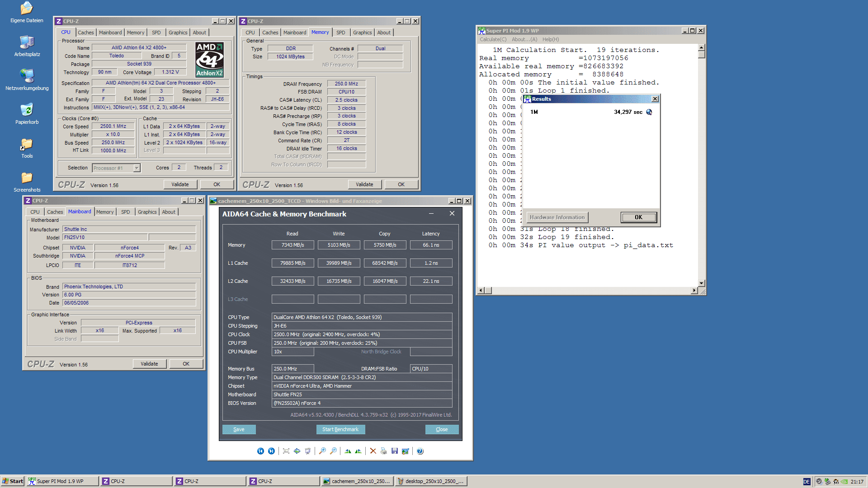Screen dimensions: 868x488
Task: Rotate image counterclockwise in viewer
Action: [359, 451]
